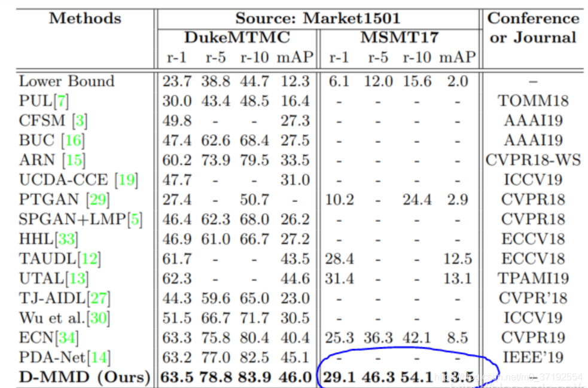
Task: Select the value 23.7 in Lower Bound row
Action: [x=177, y=81]
